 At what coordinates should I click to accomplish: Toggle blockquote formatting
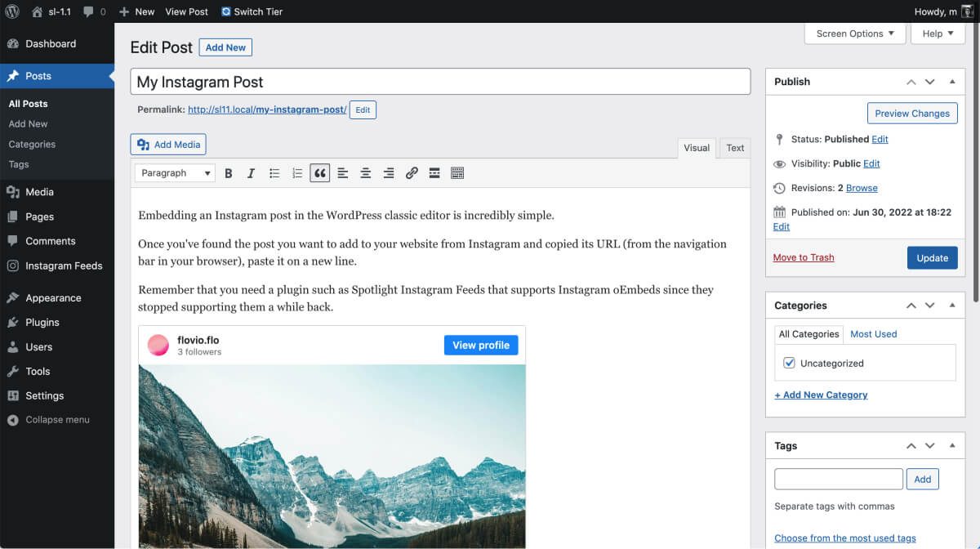320,173
